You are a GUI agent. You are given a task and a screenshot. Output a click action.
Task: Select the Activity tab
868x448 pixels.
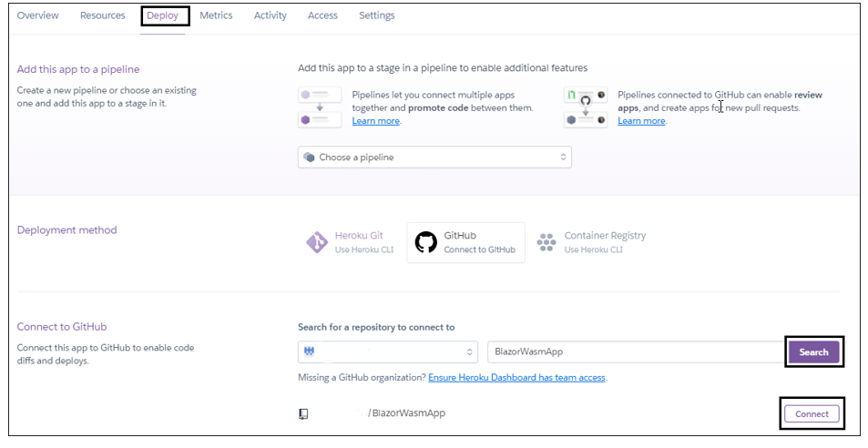click(x=270, y=15)
